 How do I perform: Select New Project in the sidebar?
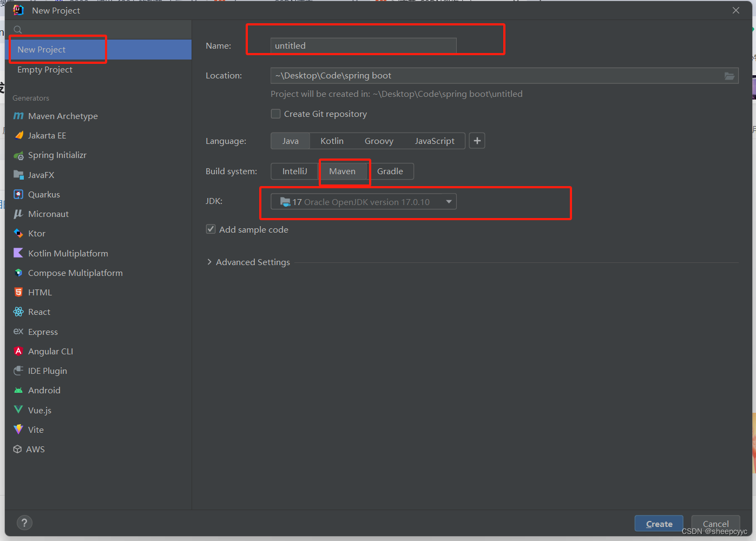pos(98,49)
